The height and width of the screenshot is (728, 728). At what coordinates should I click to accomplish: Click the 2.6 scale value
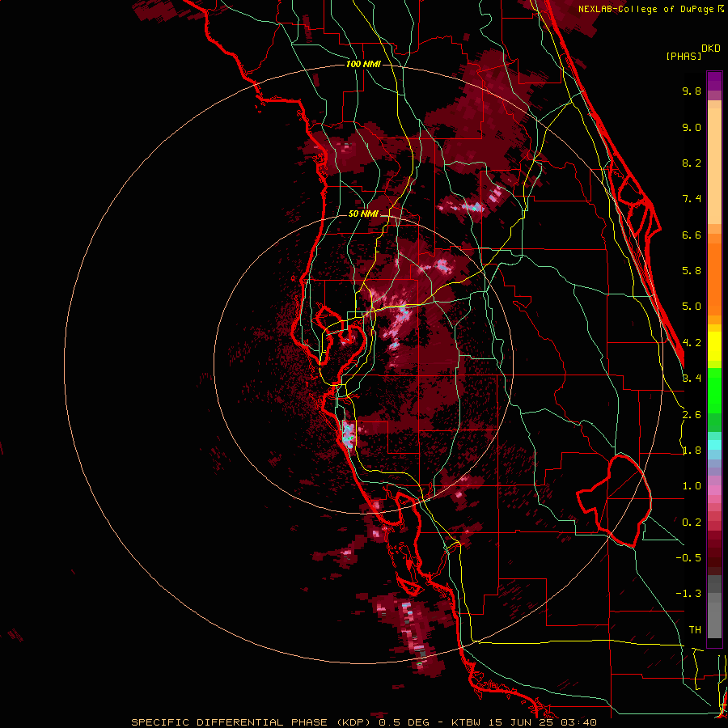coord(692,415)
